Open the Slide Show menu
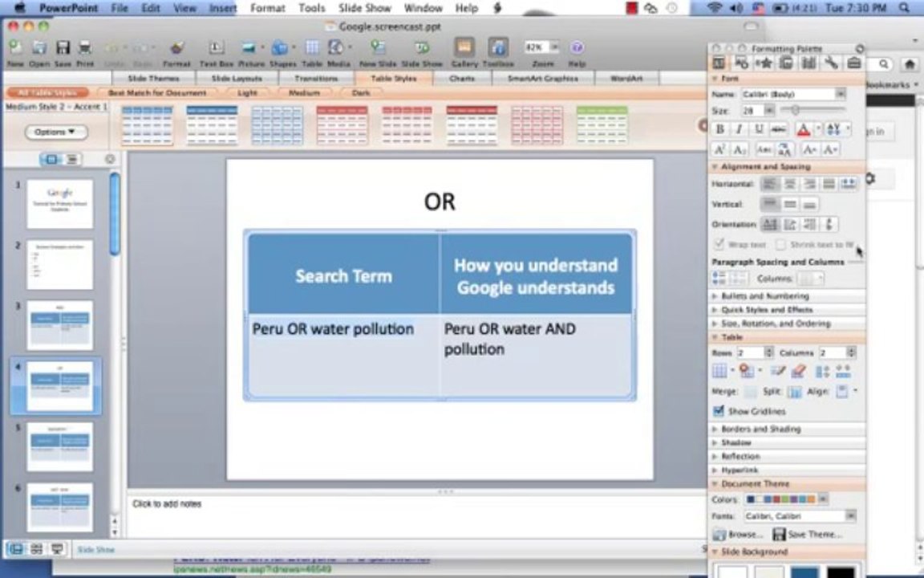The image size is (924, 578). (365, 8)
